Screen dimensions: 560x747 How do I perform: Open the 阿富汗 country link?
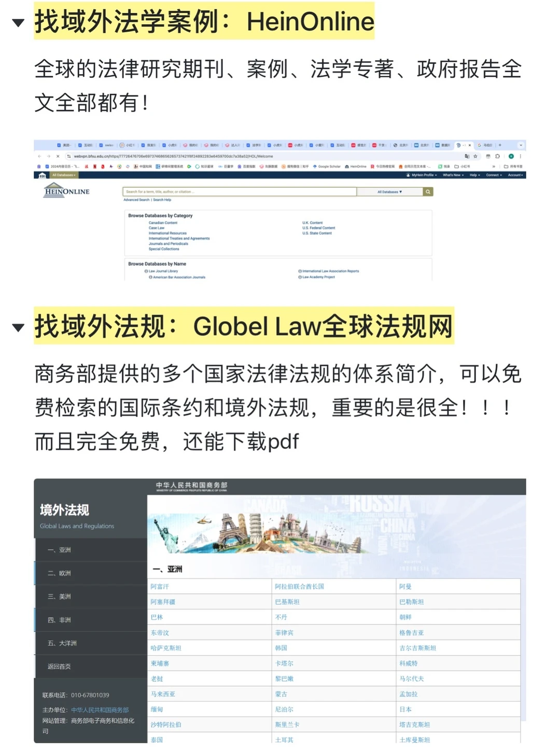pyautogui.click(x=160, y=587)
